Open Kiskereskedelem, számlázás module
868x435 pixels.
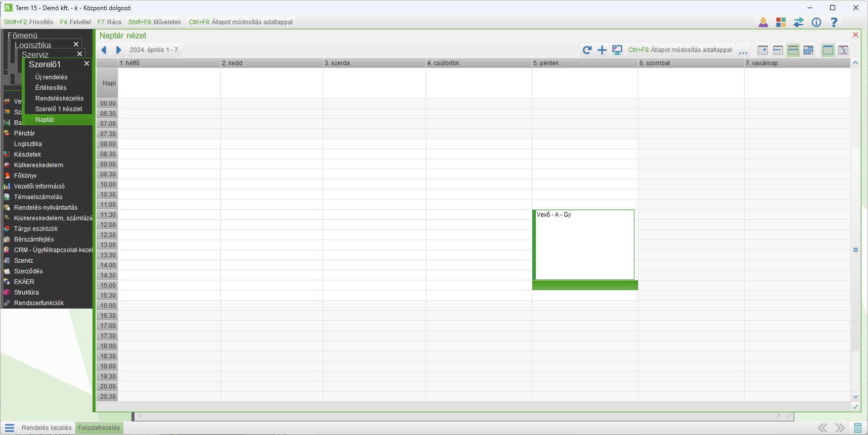(53, 218)
